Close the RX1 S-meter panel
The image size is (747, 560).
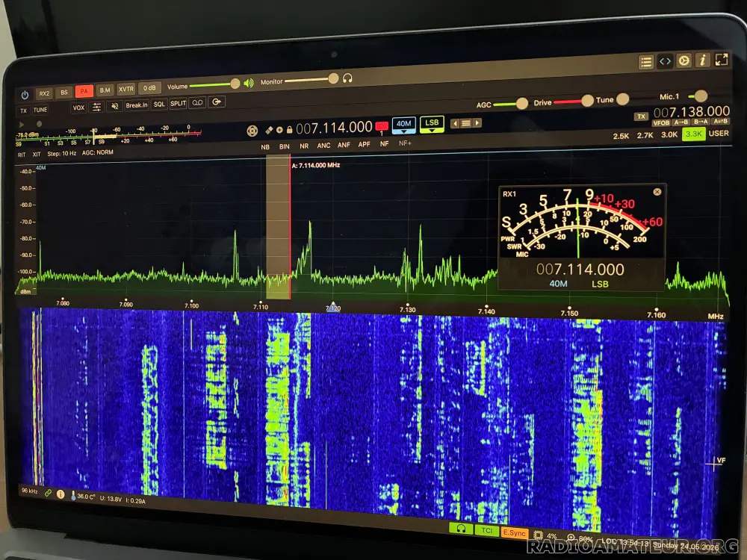[657, 192]
